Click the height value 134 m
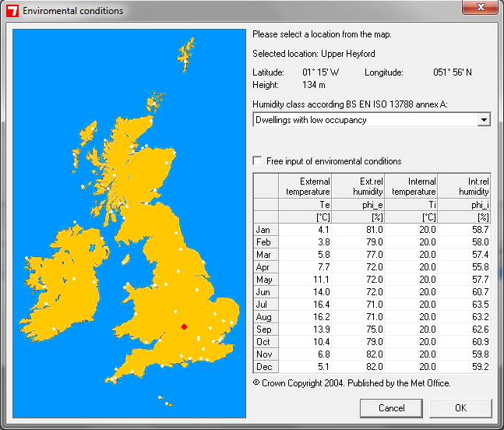Image resolution: width=504 pixels, height=430 pixels. pos(313,85)
